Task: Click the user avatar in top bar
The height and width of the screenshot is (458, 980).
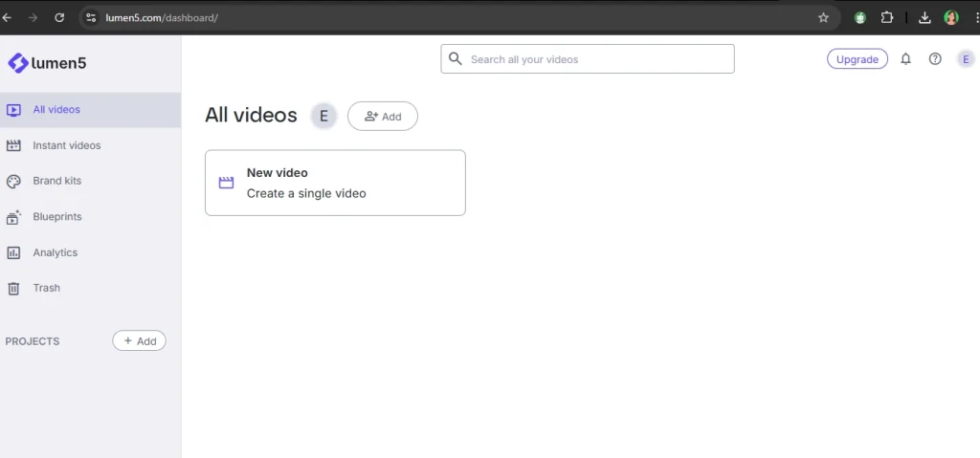Action: point(966,59)
